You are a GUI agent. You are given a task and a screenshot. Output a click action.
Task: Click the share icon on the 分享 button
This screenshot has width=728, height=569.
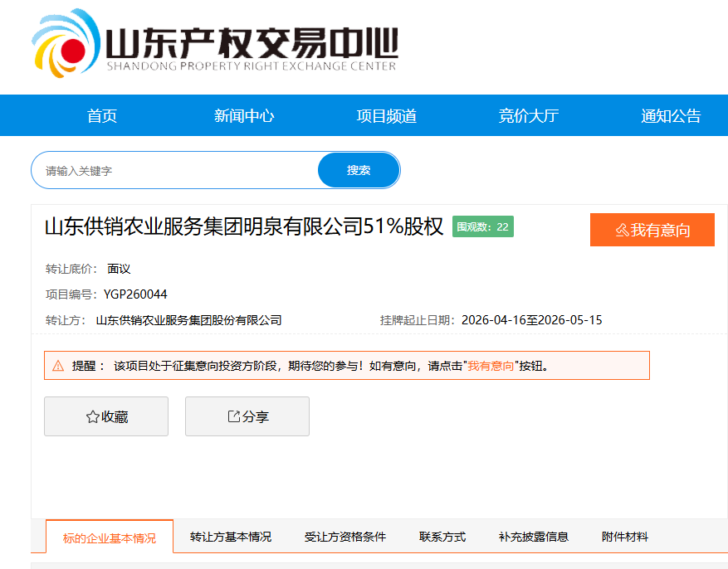[x=233, y=416]
